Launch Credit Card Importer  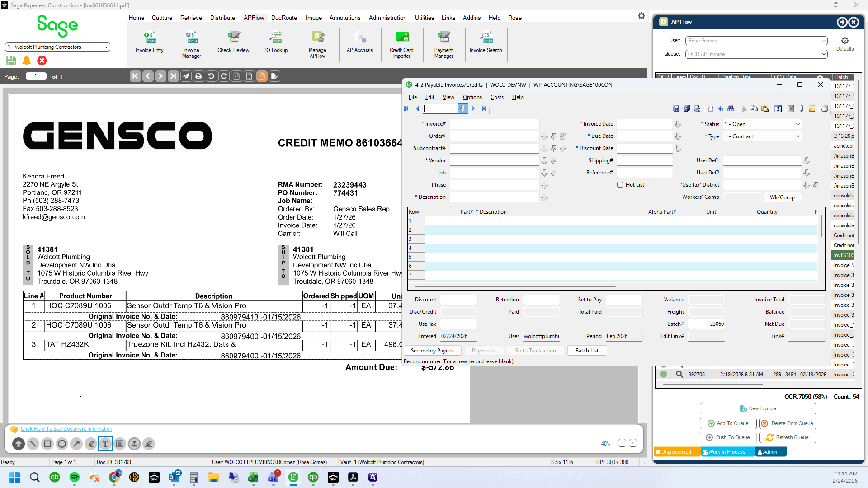coord(401,45)
